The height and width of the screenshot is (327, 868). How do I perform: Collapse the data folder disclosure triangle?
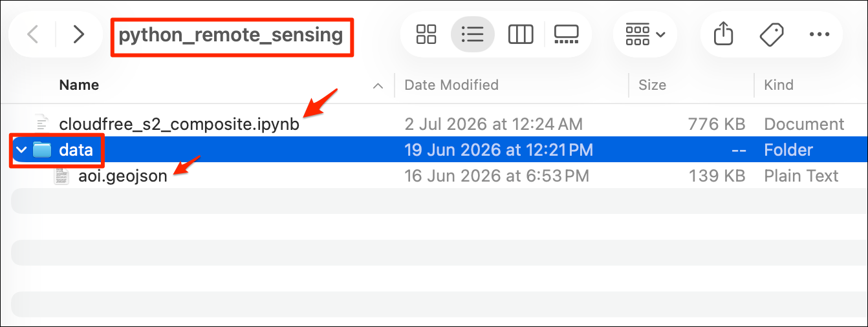[20, 150]
